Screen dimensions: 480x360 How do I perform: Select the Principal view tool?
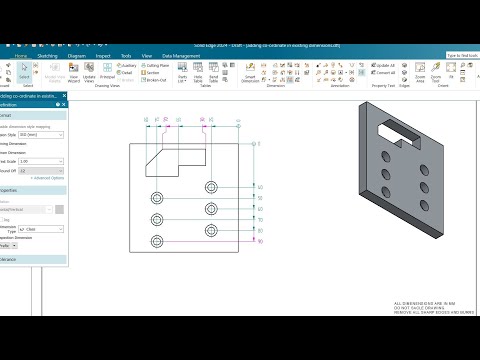coord(107,71)
